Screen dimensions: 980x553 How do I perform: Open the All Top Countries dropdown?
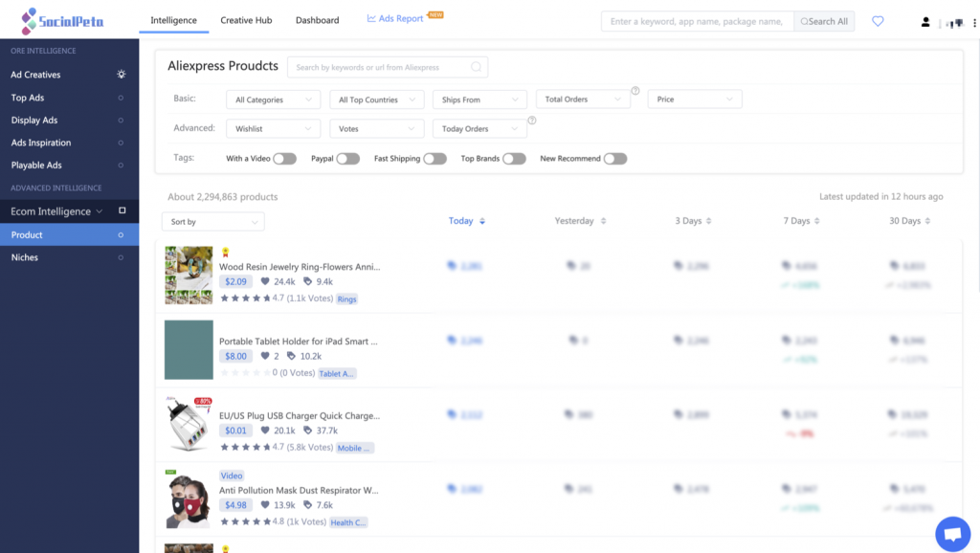(x=377, y=100)
